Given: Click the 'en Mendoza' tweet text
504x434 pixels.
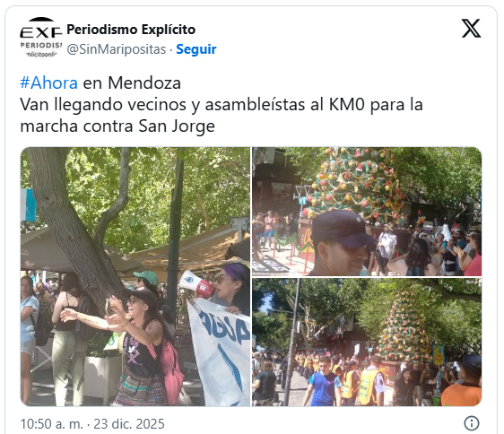Looking at the screenshot, I should coord(132,82).
